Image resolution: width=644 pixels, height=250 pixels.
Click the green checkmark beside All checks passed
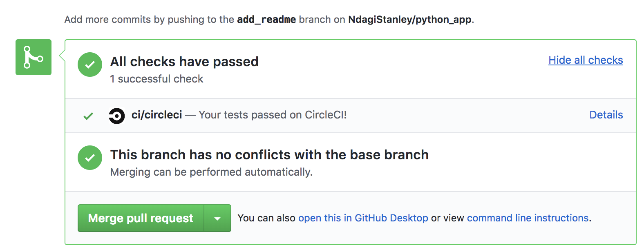point(90,65)
